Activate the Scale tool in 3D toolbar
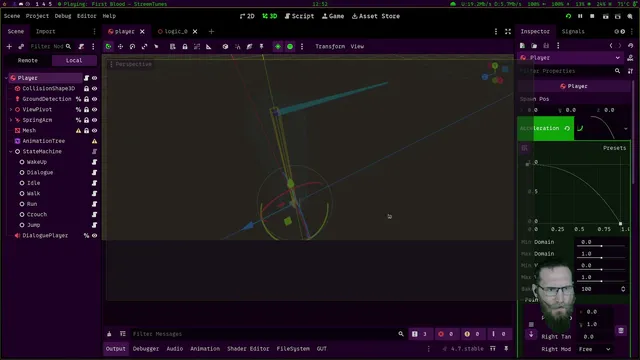Viewport: 640px width, 360px height. (x=144, y=47)
